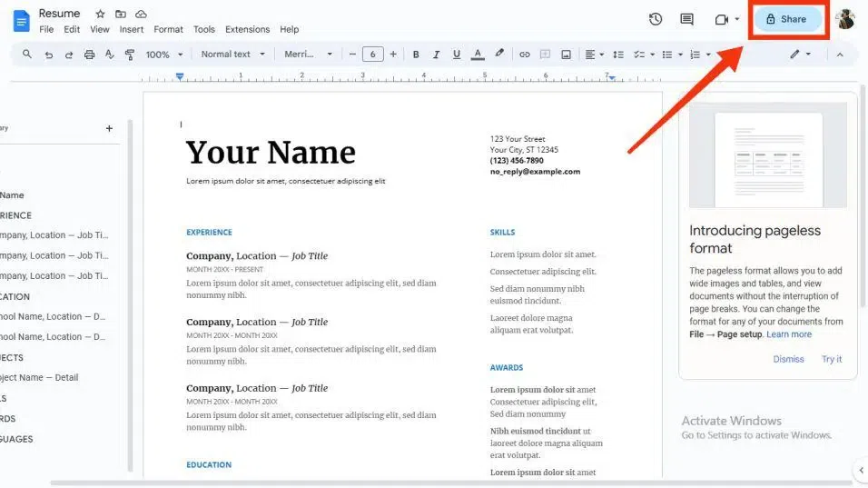The image size is (868, 488).
Task: Insert an image
Action: [566, 55]
